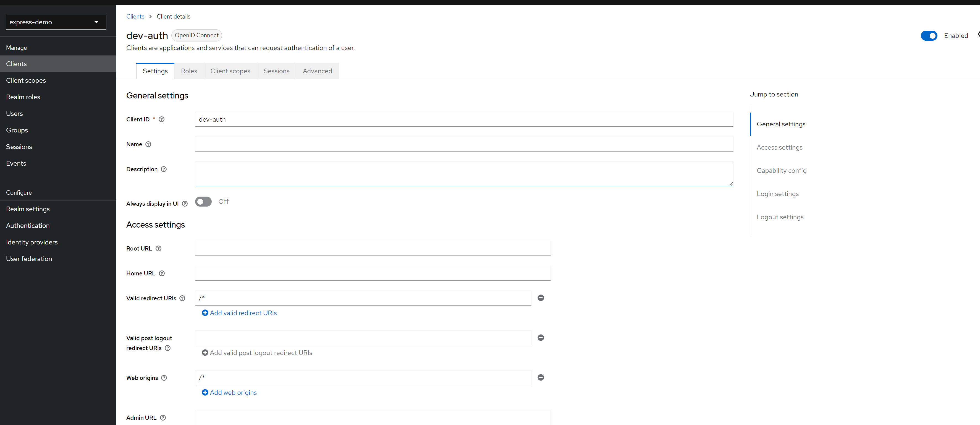Open help tooltip for Root URL
Image resolution: width=980 pixels, height=425 pixels.
tap(158, 248)
